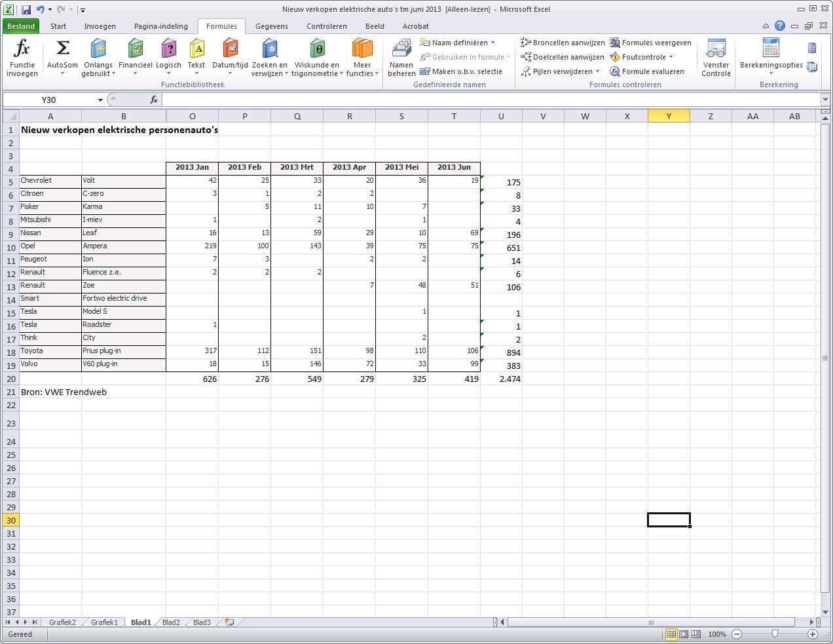Switch to Page Layout view in status bar
Image resolution: width=833 pixels, height=644 pixels.
click(684, 634)
